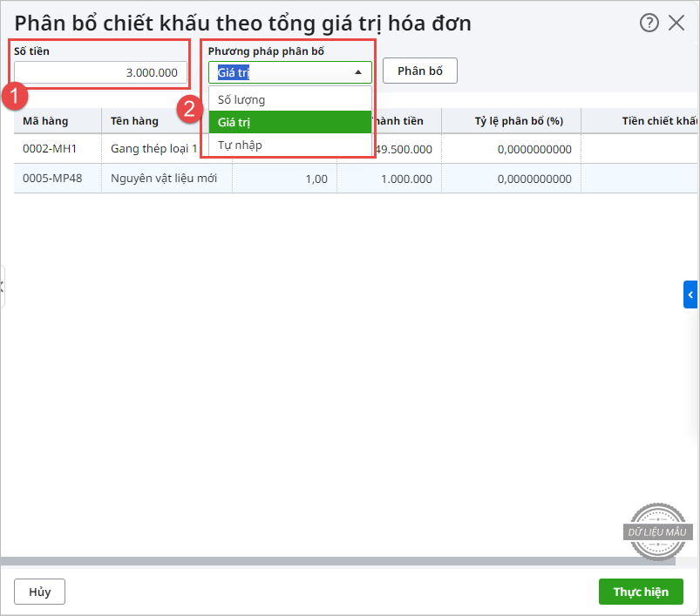Click the Tiền chiết khấu column header
The width and height of the screenshot is (700, 616).
click(654, 121)
